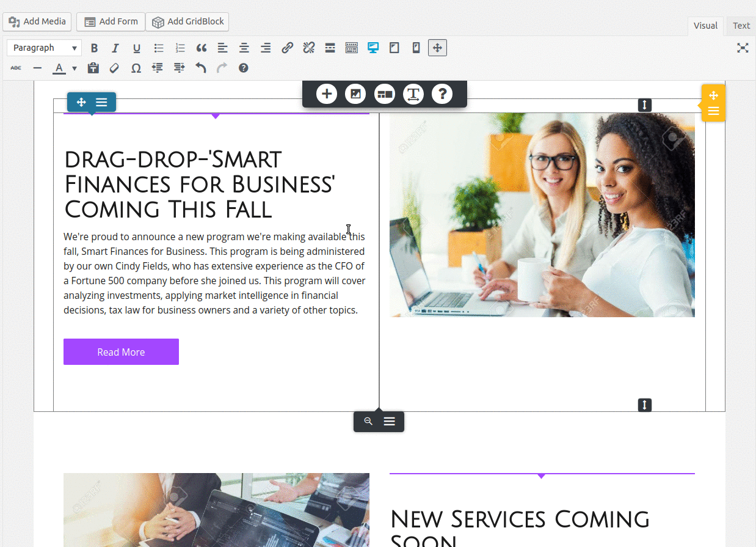
Task: Toggle bold formatting
Action: point(94,48)
